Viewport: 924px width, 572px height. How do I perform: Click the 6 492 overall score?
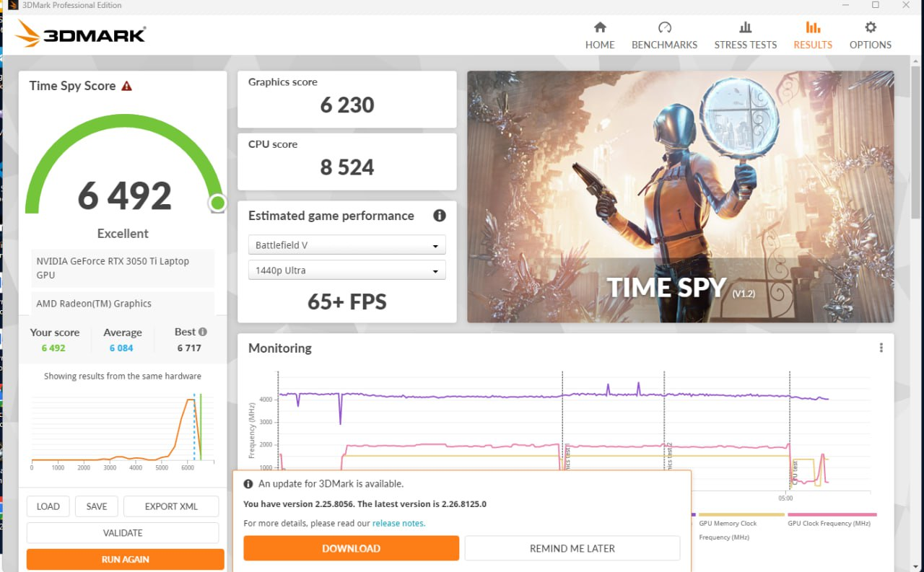[x=125, y=195]
